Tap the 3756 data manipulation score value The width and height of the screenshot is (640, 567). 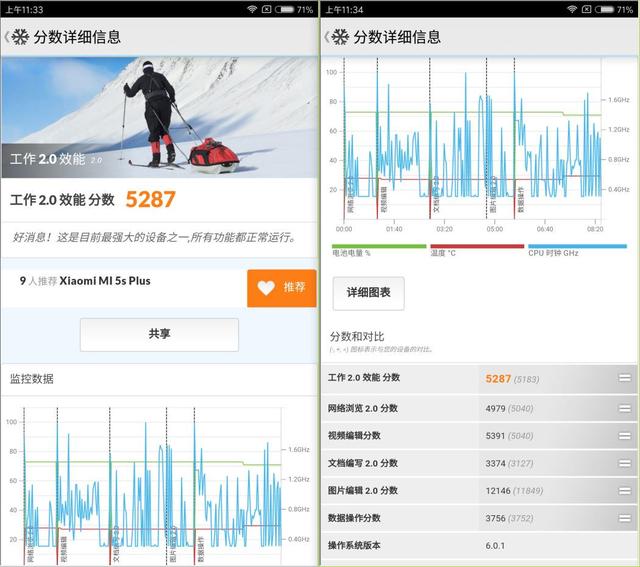coord(496,518)
